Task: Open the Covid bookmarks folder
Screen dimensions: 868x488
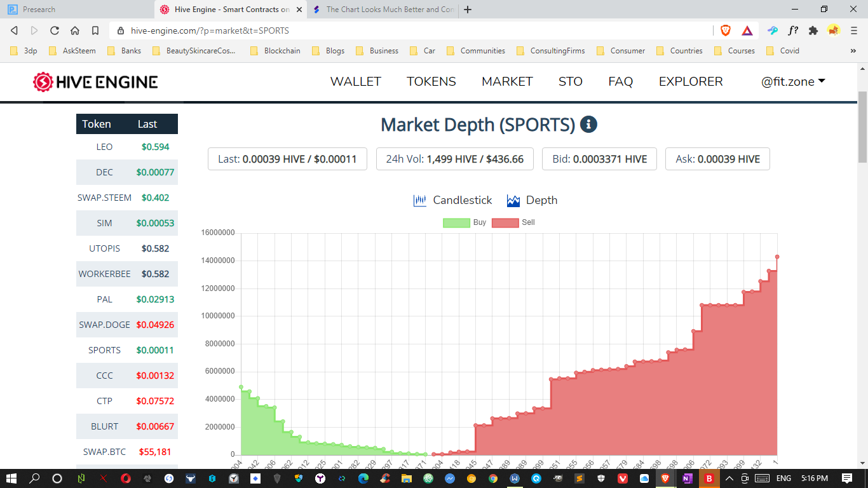Action: 783,51
